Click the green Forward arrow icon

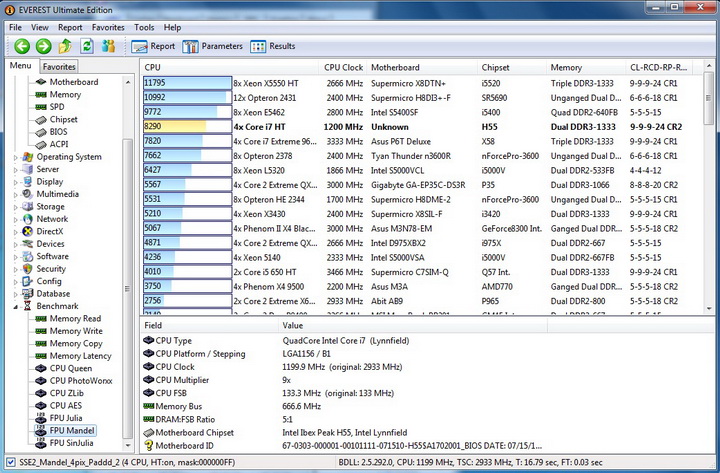coord(44,46)
